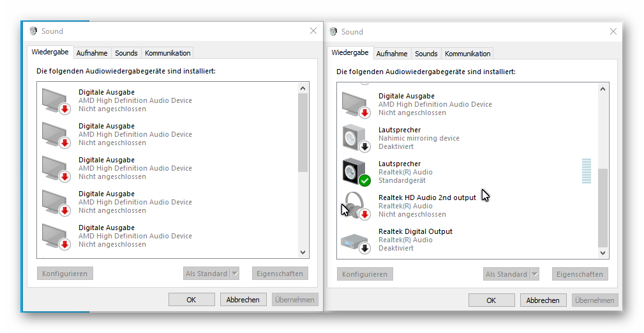Open Eigenschaften in the right Sound window
The image size is (644, 333).
click(580, 274)
